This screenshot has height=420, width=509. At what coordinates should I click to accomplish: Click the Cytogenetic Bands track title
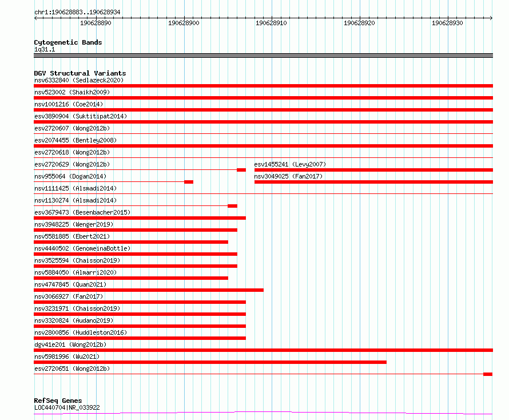tap(68, 42)
